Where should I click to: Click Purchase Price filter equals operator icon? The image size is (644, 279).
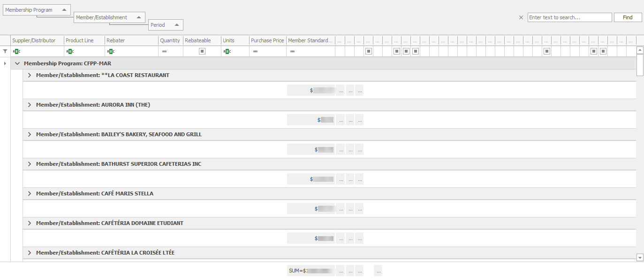coord(255,51)
